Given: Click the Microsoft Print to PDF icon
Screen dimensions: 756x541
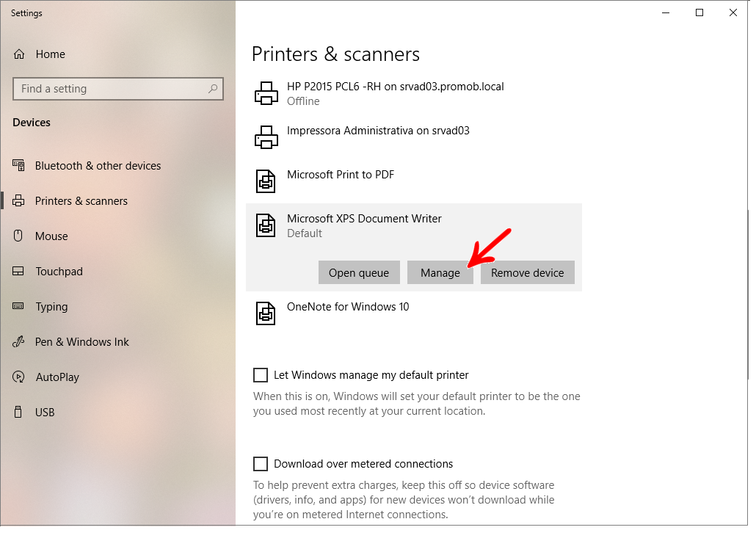Looking at the screenshot, I should 266,181.
